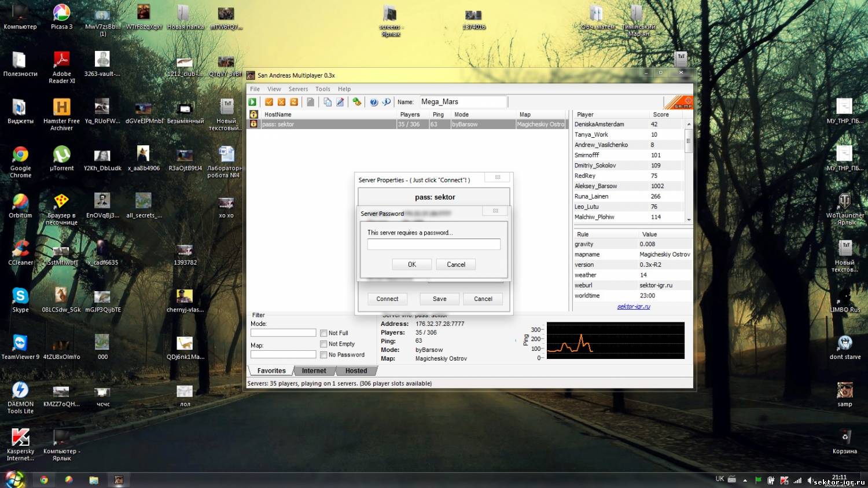Open Picasa 3 desktop shortcut

point(61,17)
